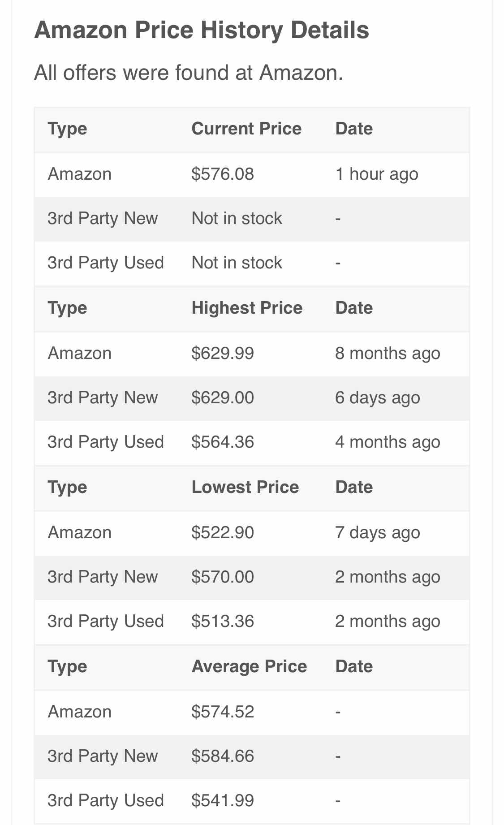
Task: Click the Amazon Price History Details heading
Action: coord(202,30)
